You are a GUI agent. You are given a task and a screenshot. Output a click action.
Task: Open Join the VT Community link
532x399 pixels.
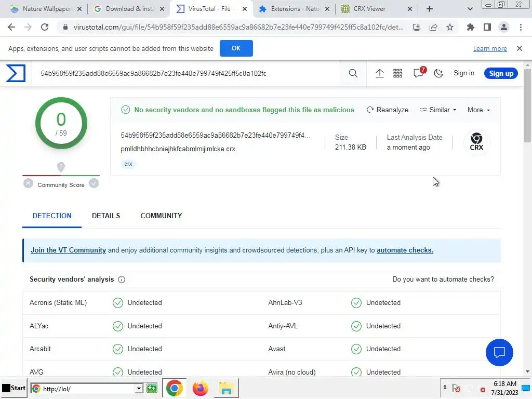[68, 250]
